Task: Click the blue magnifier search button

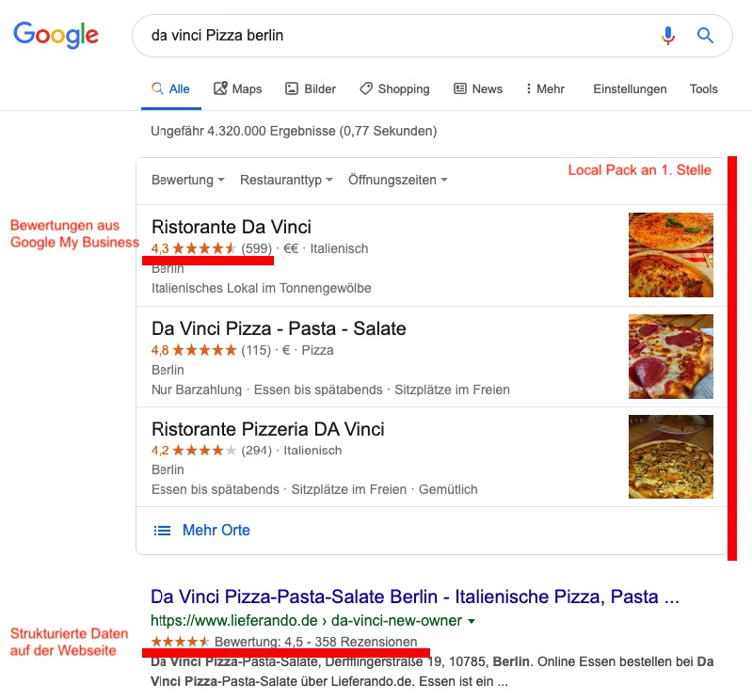Action: coord(705,36)
